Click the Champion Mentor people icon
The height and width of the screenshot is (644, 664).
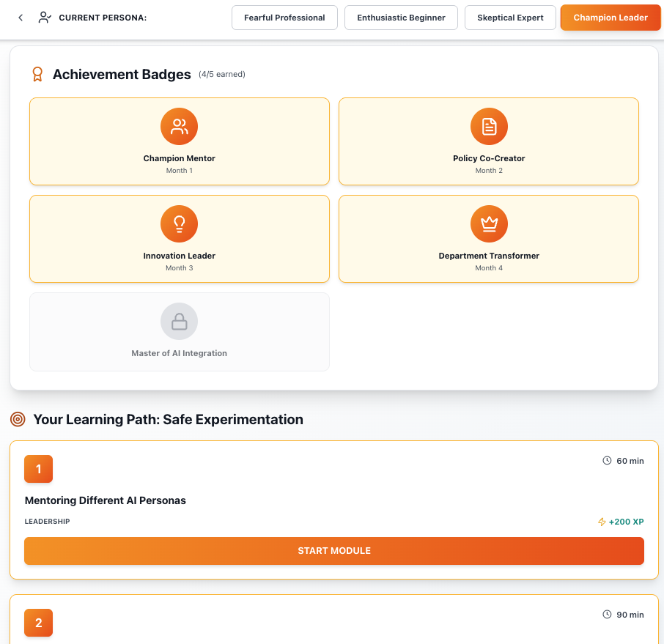click(x=180, y=127)
